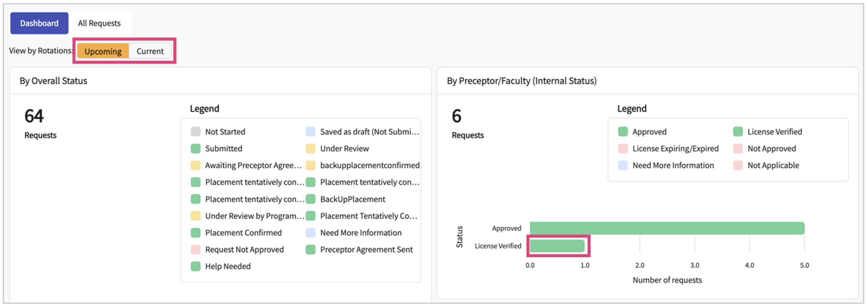
Task: Select the Preceptor Agreement Sent legend entry
Action: (366, 249)
